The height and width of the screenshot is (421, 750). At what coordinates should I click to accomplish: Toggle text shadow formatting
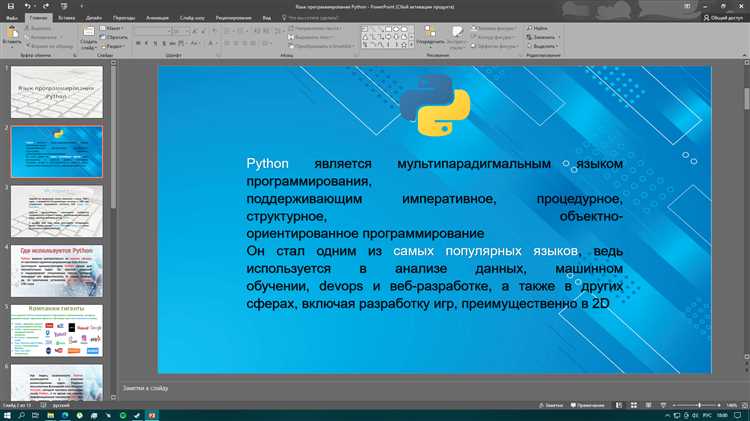pyautogui.click(x=164, y=44)
